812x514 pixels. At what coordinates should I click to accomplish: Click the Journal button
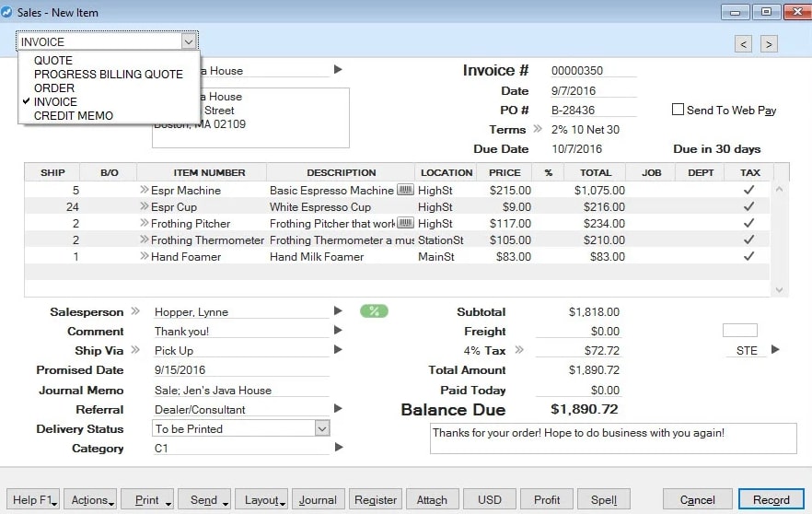coord(318,499)
